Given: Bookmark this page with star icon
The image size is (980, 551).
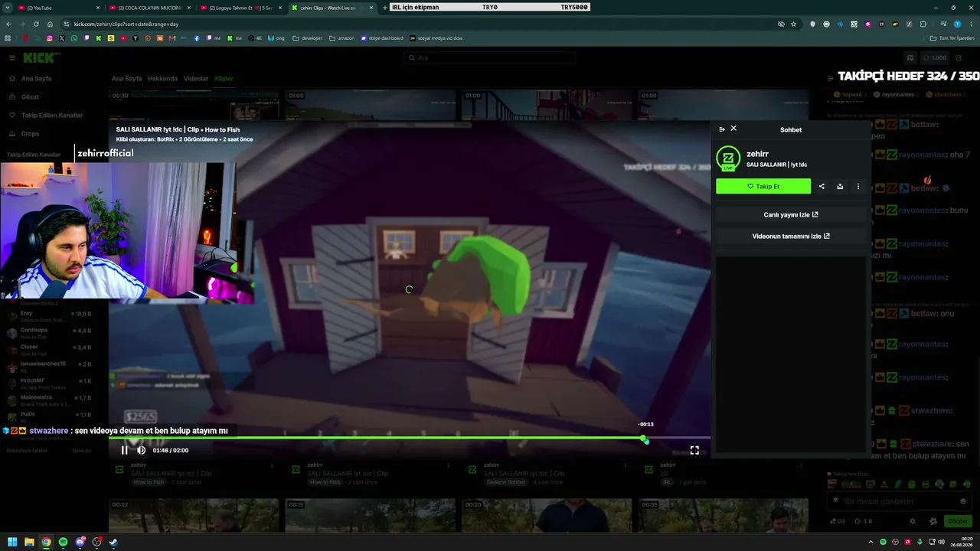Looking at the screenshot, I should click(793, 24).
